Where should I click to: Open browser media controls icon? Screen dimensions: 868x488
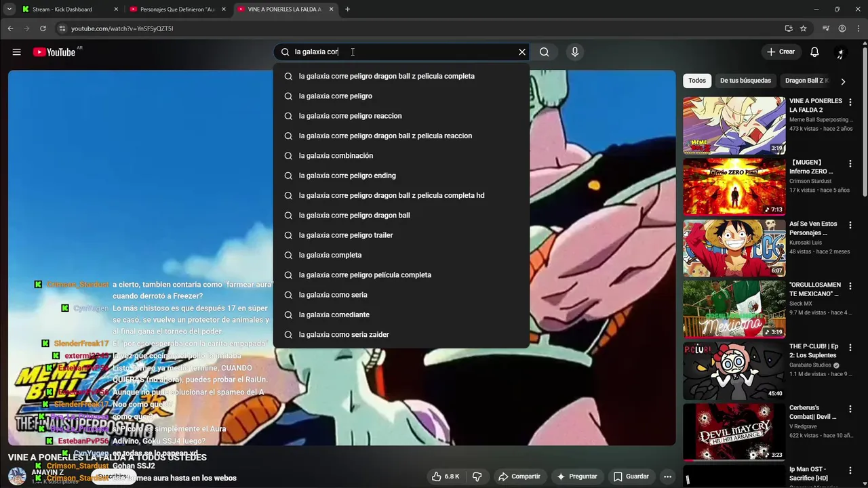click(825, 28)
